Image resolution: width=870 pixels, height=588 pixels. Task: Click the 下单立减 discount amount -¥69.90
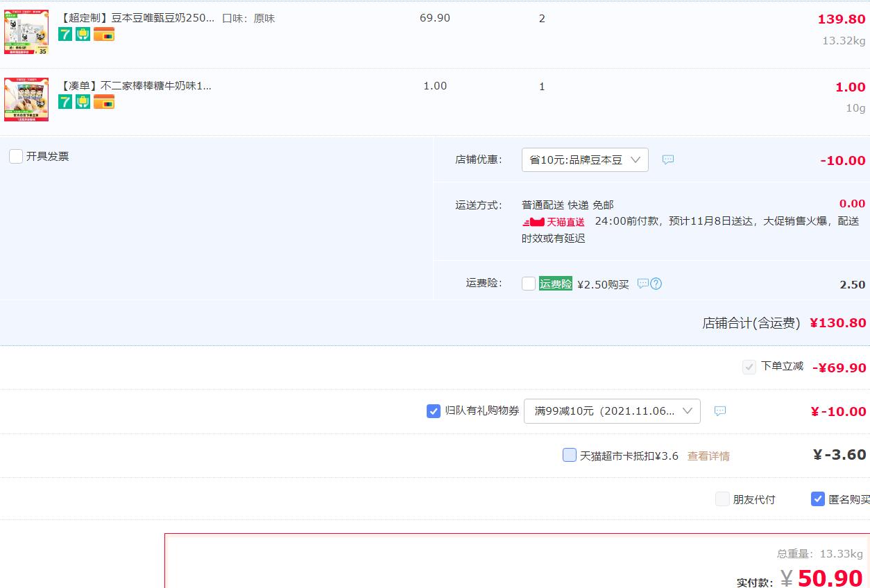(839, 367)
